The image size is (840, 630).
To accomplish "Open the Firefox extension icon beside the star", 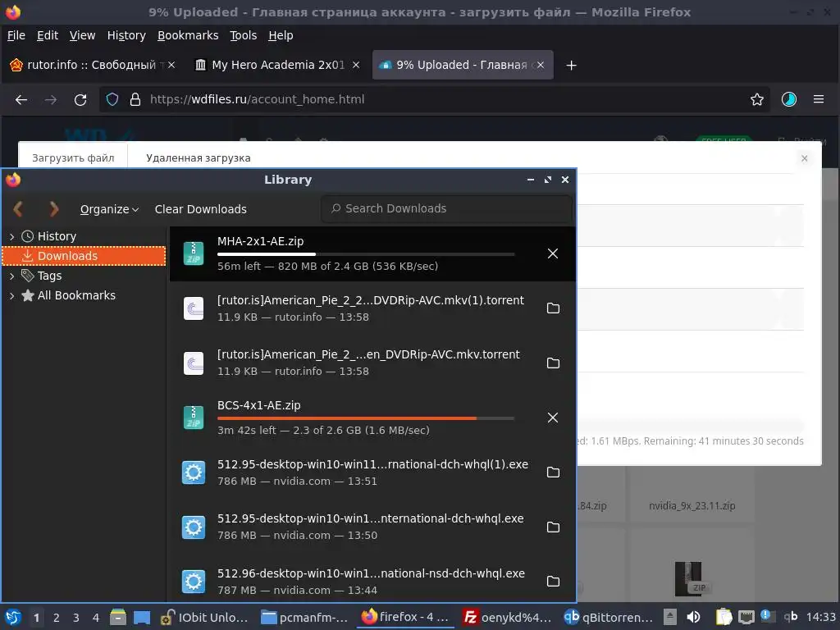I will (788, 99).
